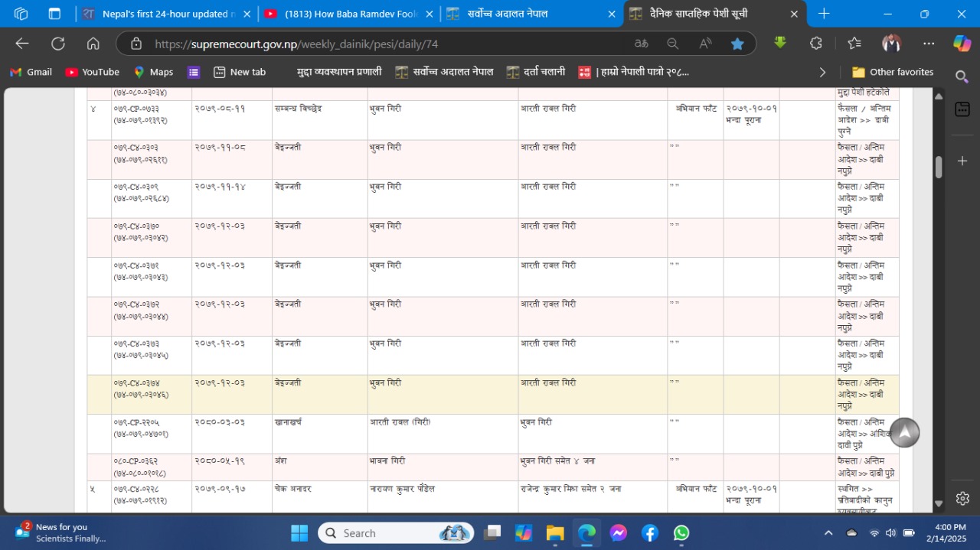Open Settings and more ellipsis menu
Viewport: 980px width, 550px height.
pos(928,44)
